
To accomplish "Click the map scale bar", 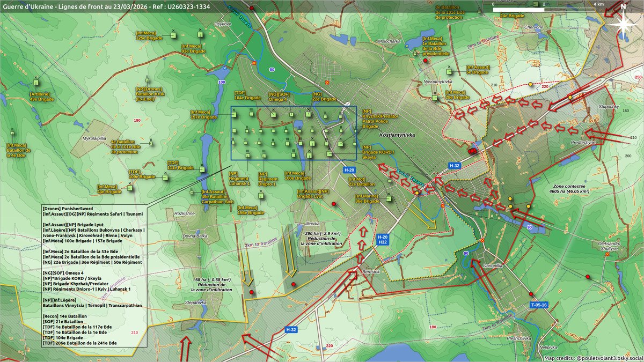I will tap(544, 9).
